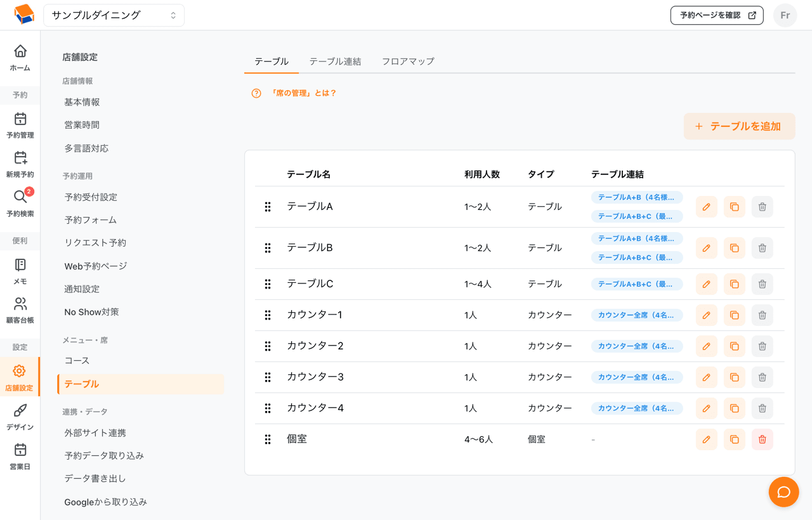The image size is (812, 520).
Task: Edit 個室 with pencil icon
Action: pos(707,439)
